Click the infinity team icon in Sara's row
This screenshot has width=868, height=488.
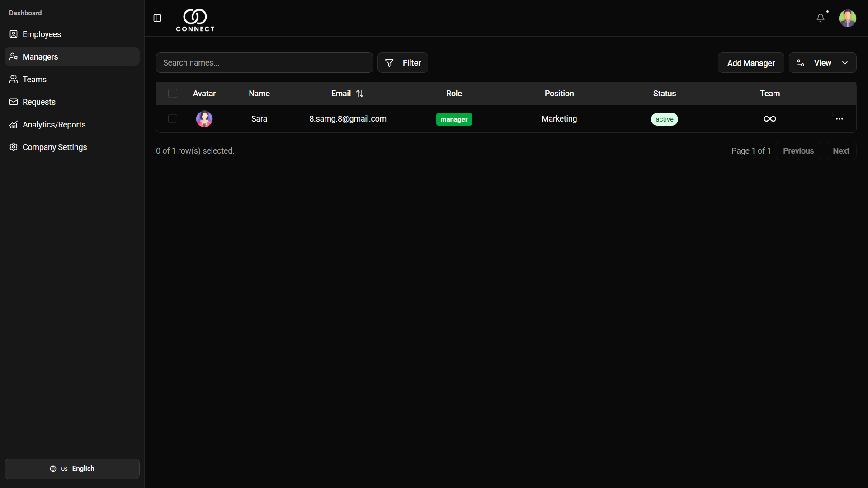769,119
